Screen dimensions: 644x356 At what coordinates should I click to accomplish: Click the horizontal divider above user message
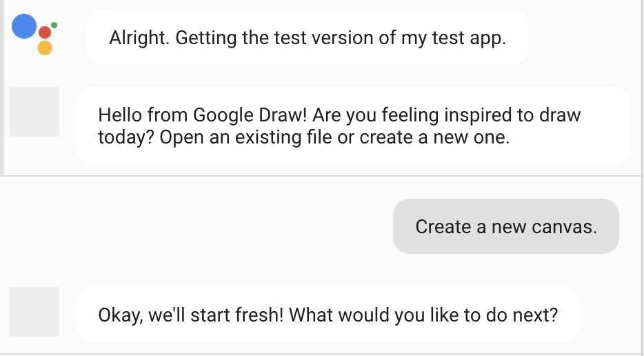[321, 176]
